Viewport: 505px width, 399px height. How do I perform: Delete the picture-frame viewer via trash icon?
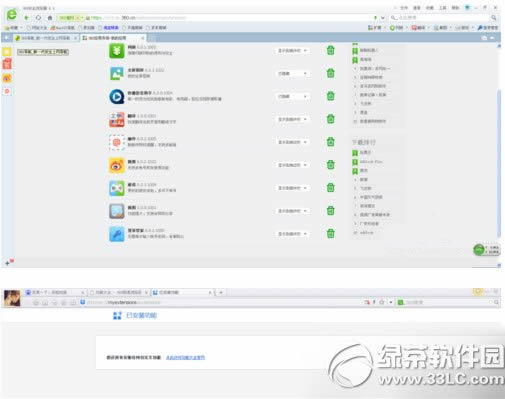330,211
